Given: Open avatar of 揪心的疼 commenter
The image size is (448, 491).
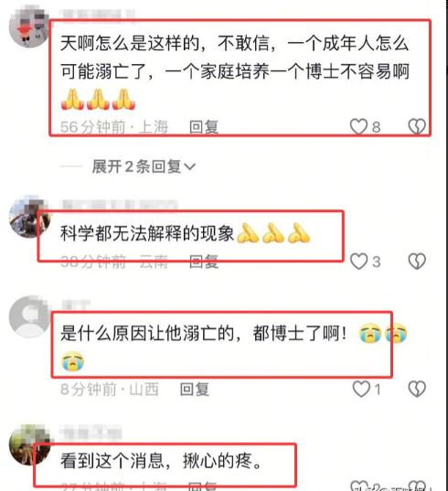Looking at the screenshot, I should [x=29, y=445].
